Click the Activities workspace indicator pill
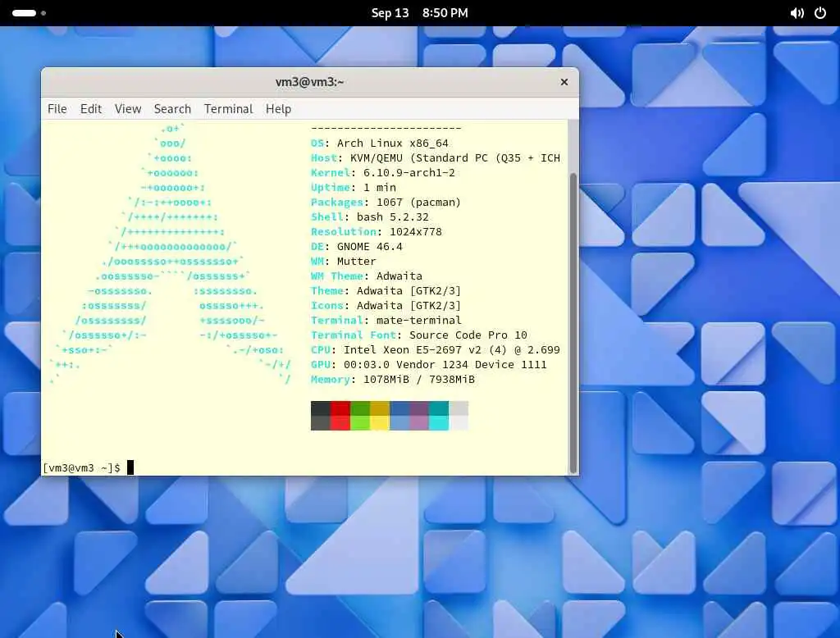This screenshot has height=638, width=840. (x=24, y=13)
